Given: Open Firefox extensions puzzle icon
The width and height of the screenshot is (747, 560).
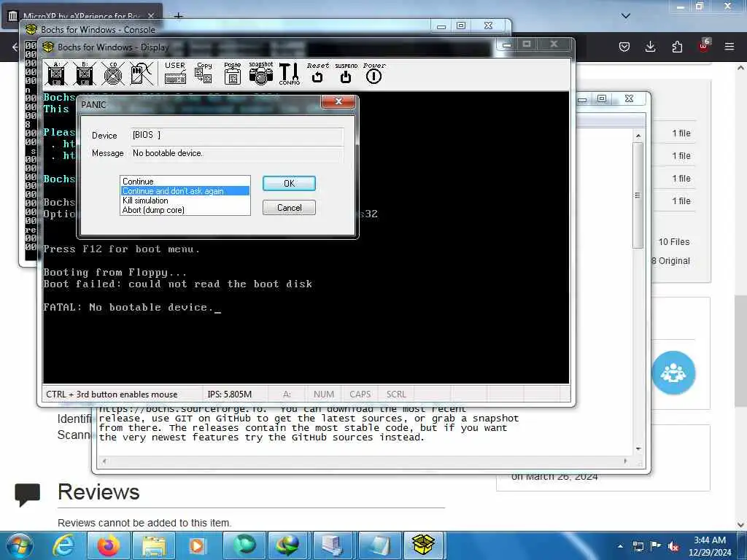Looking at the screenshot, I should click(677, 47).
